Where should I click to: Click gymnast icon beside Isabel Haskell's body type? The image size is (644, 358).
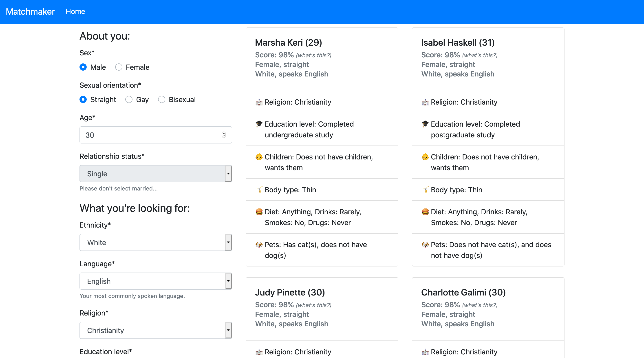425,190
